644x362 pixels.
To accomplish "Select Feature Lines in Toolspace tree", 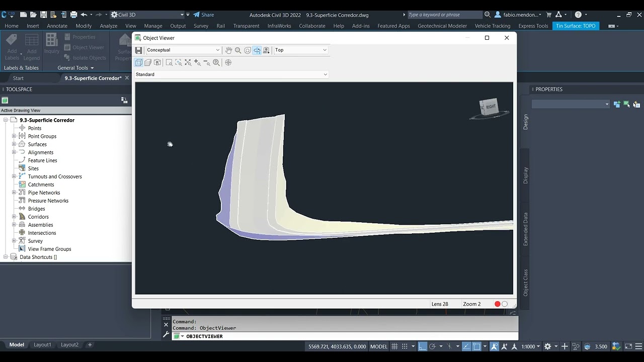I will pos(42,160).
